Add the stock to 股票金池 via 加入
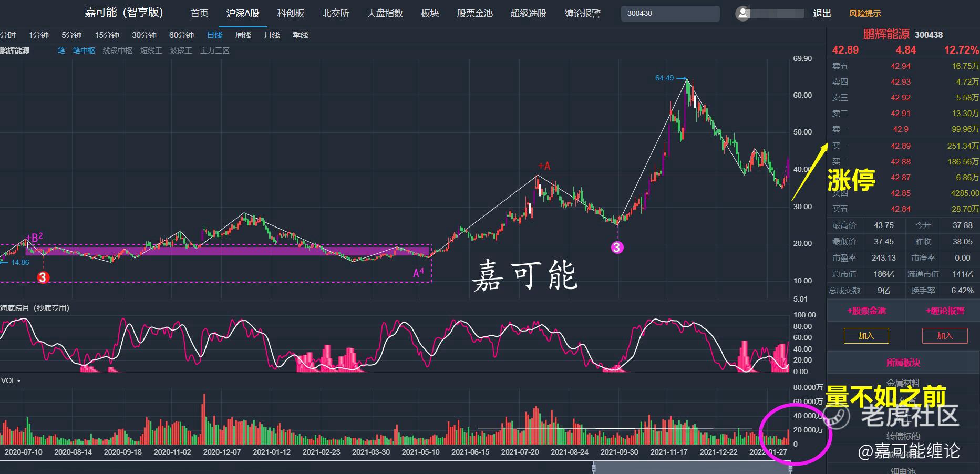This screenshot has width=980, height=474. coord(866,336)
